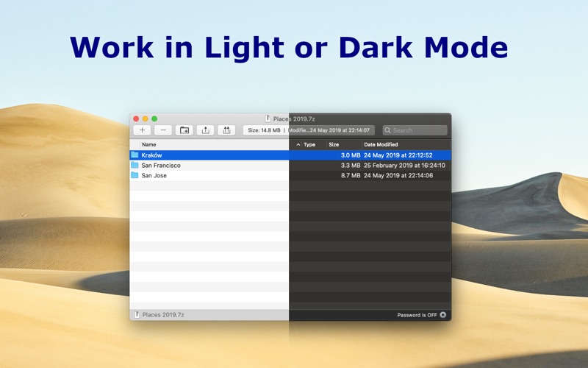Close the window with the red button

136,118
